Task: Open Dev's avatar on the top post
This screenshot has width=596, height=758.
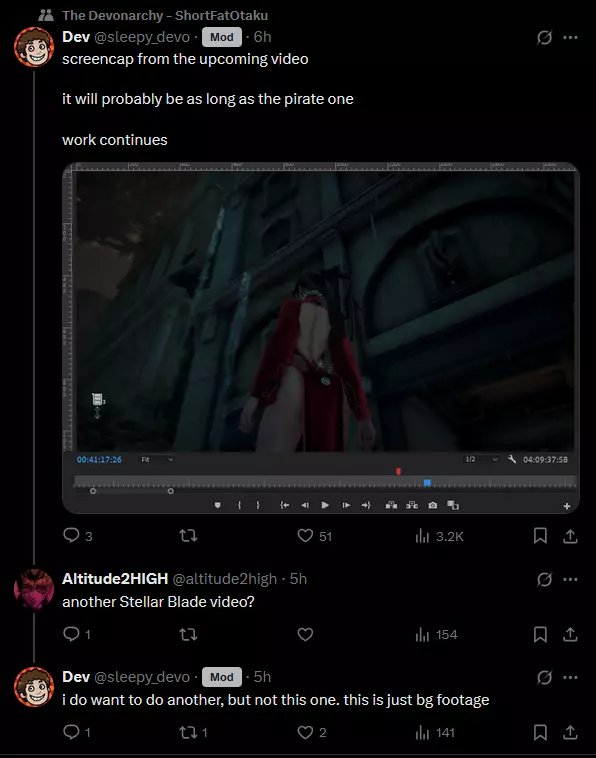Action: 34,47
